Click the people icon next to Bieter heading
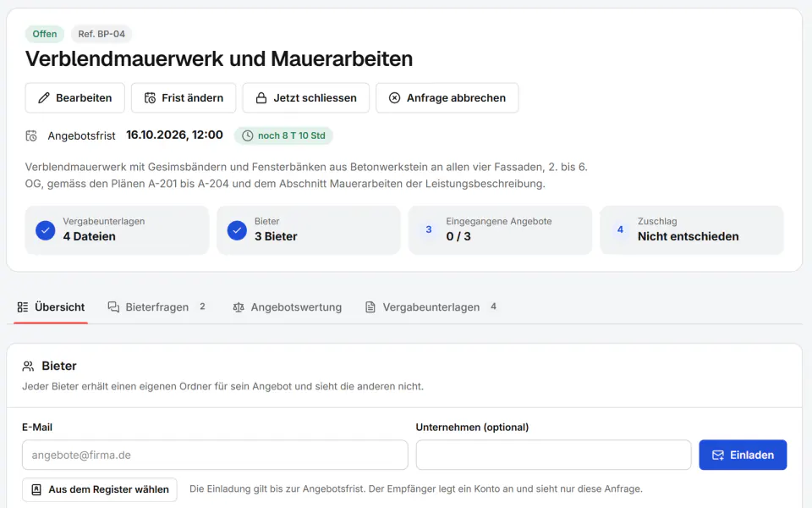 [28, 367]
